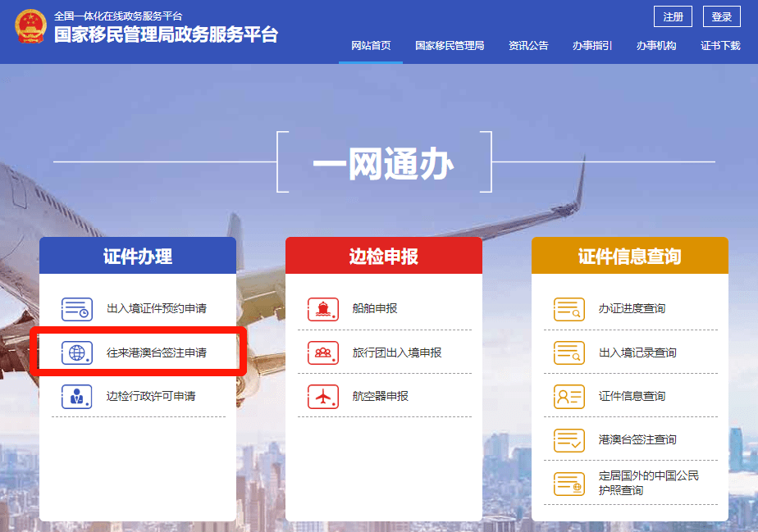Screen dimensions: 758x532
Task: Click the ID card icon for 证件信息查询
Action: pos(569,396)
